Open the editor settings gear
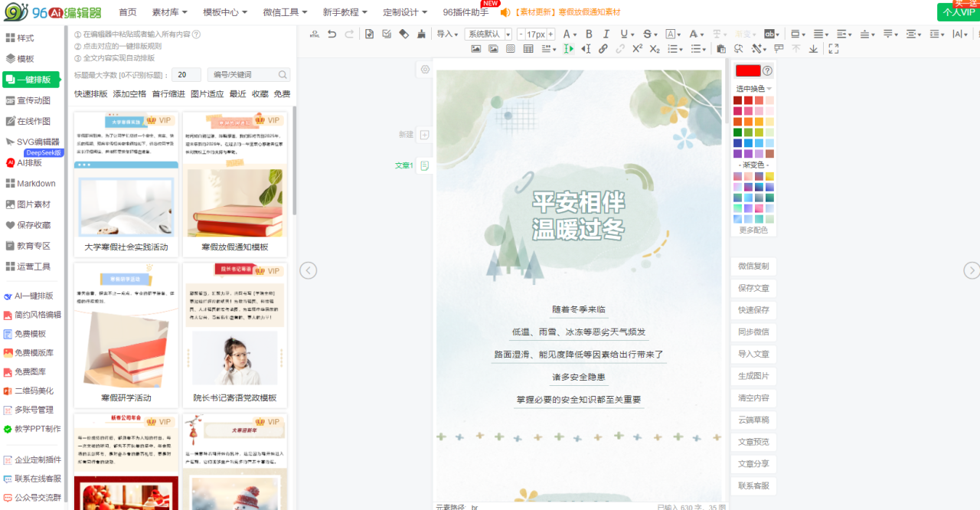 [425, 70]
